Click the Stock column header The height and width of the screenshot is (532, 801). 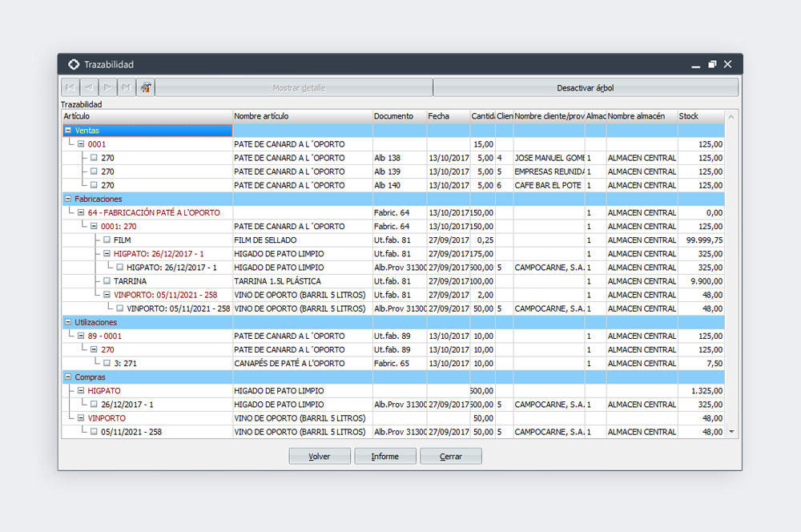[x=699, y=116]
